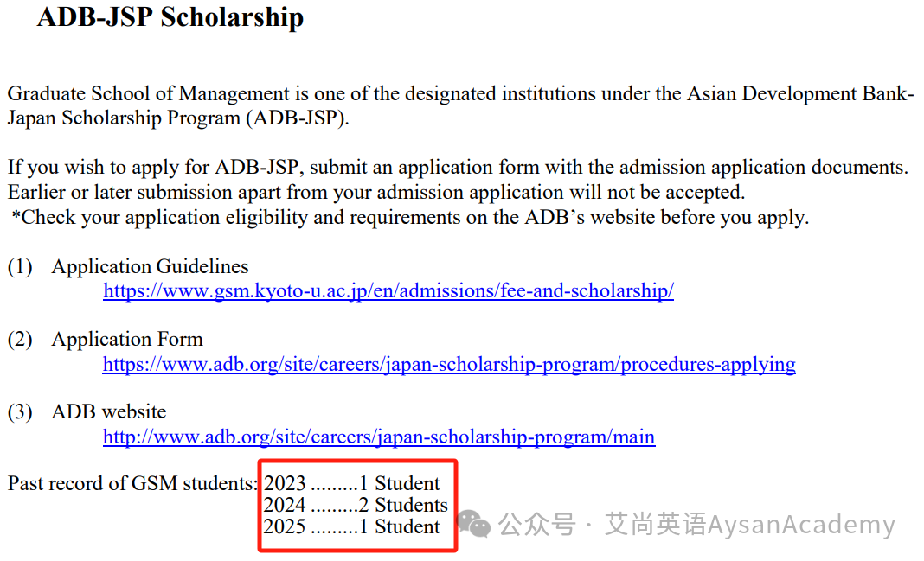Screen dimensions: 924x561
Task: Click the 2025 1 Student record line
Action: point(352,527)
